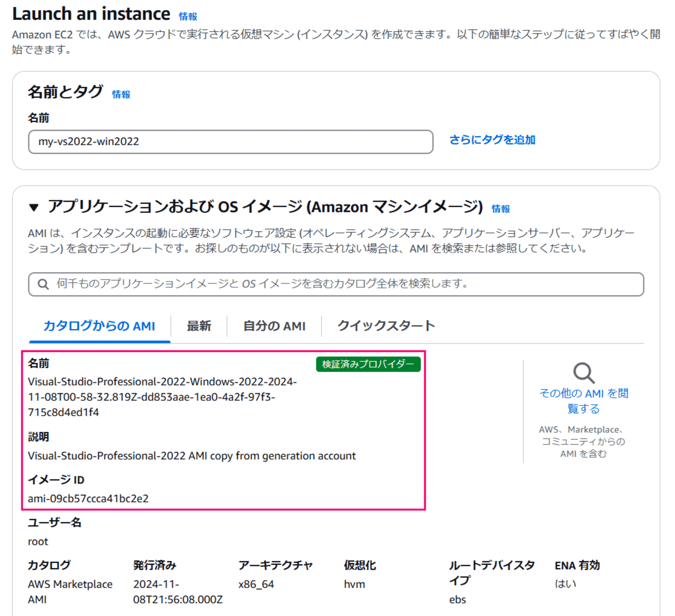This screenshot has width=675, height=616.
Task: Click さらにタグを追加 to add more tags
Action: 492,140
